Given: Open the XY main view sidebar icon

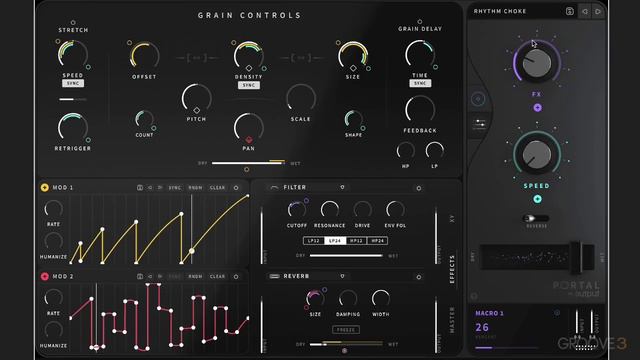Looking at the screenshot, I should [478, 99].
